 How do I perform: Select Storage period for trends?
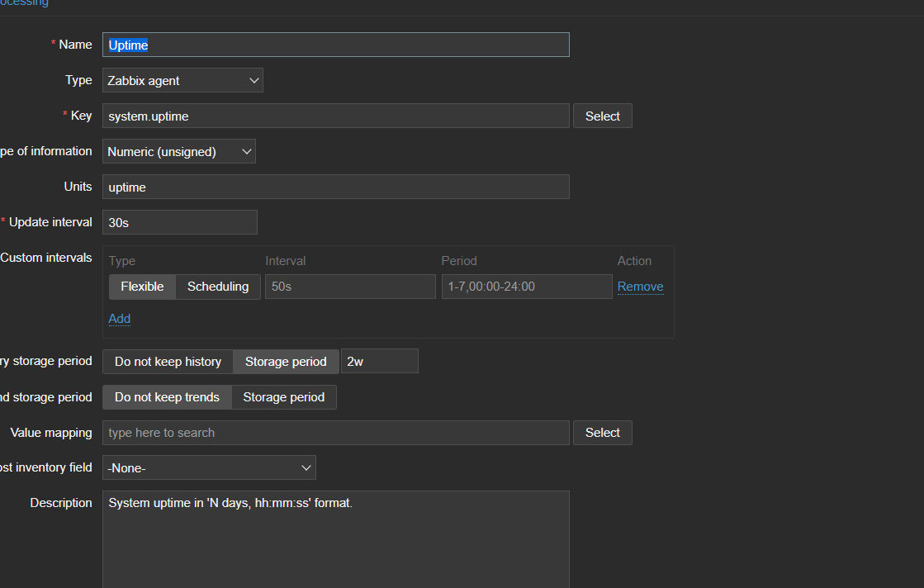(284, 397)
